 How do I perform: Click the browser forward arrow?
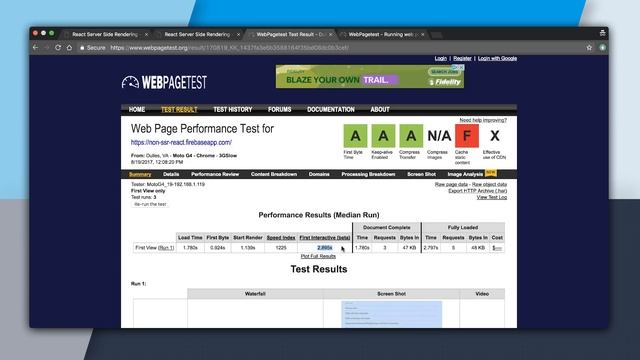[x=47, y=48]
